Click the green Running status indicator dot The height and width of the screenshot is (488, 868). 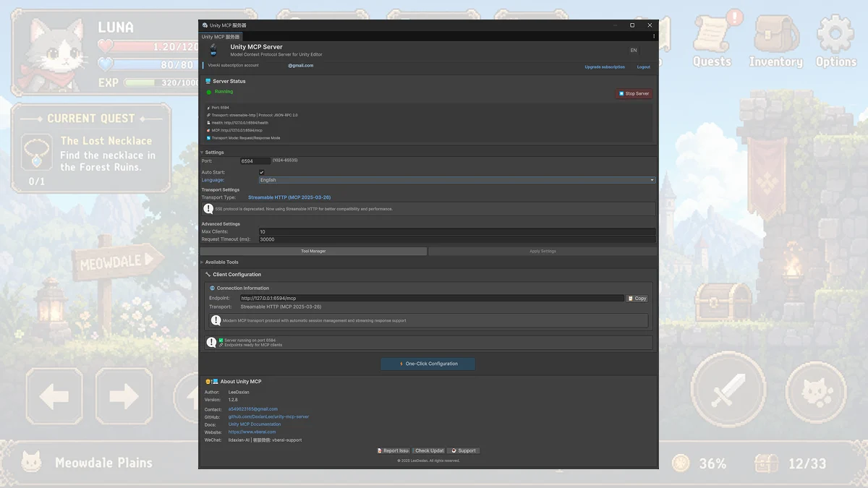tap(209, 93)
